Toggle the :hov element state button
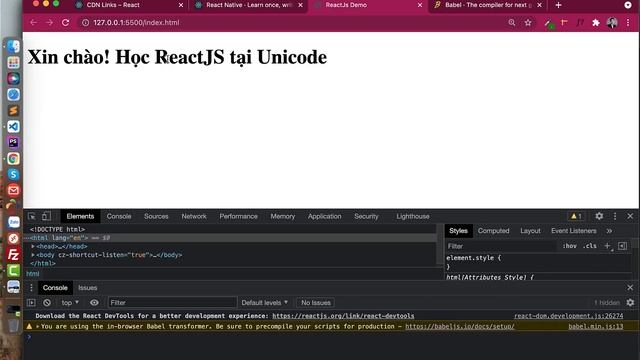The image size is (640, 360). 569,246
